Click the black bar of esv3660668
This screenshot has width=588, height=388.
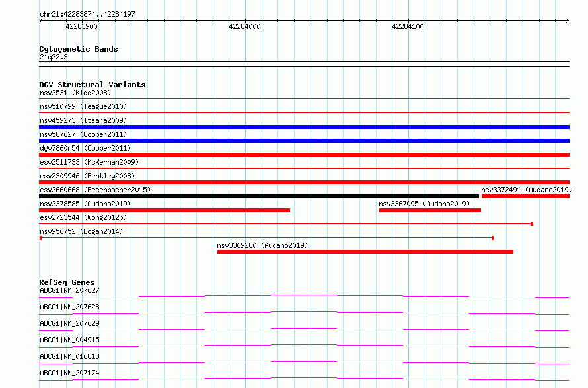259,196
